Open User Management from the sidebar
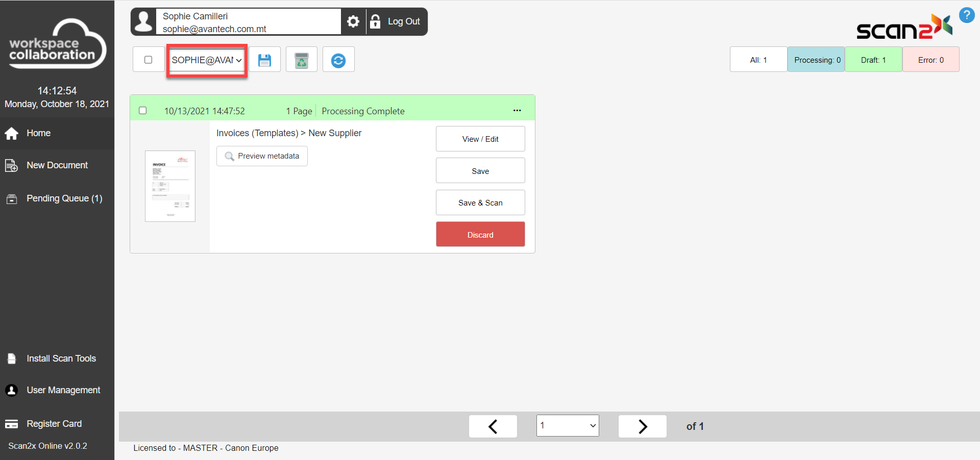Screen dimensions: 980x460 coord(63,390)
